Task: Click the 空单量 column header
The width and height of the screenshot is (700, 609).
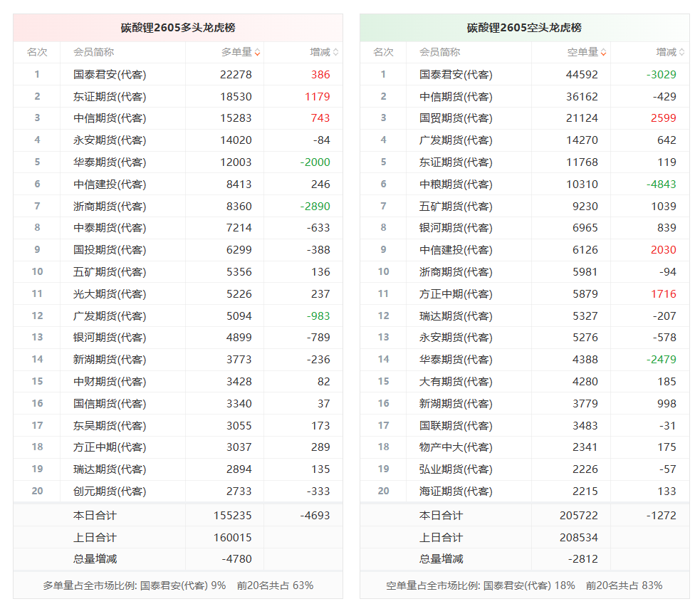Action: [583, 52]
